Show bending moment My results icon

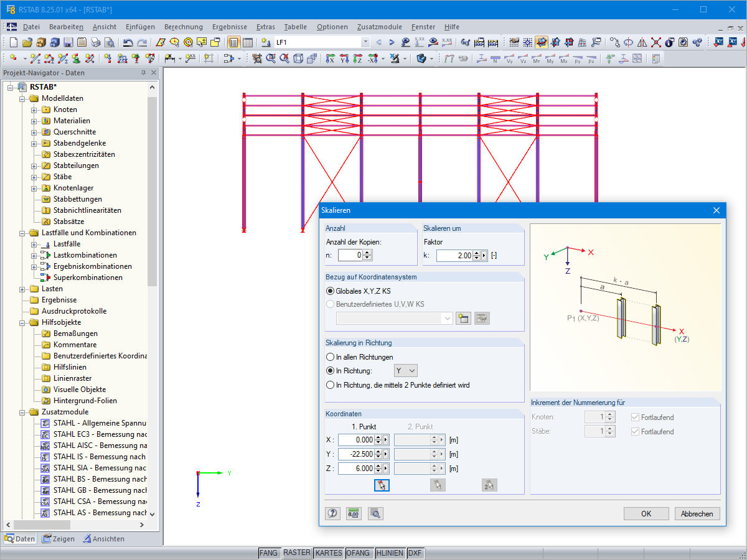click(x=550, y=58)
